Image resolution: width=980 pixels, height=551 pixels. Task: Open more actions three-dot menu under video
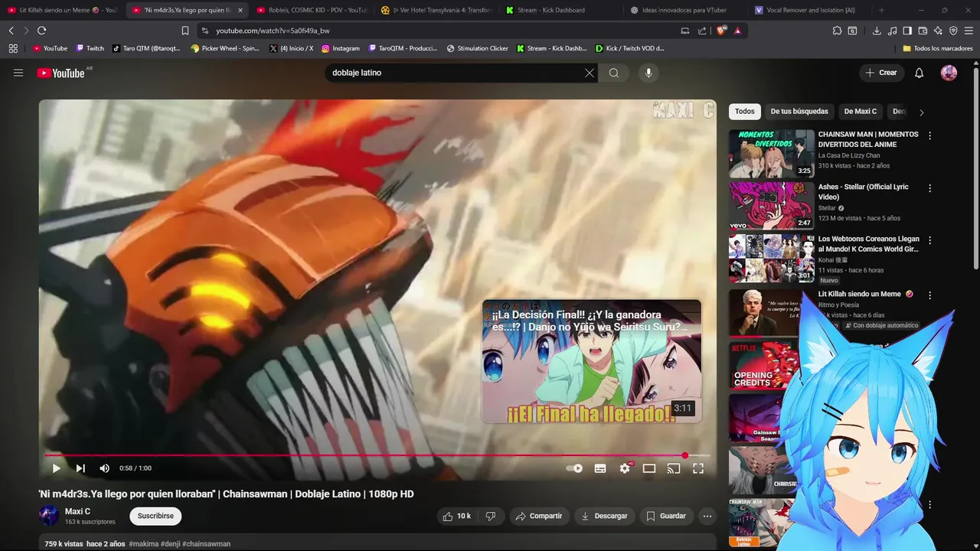click(x=707, y=516)
